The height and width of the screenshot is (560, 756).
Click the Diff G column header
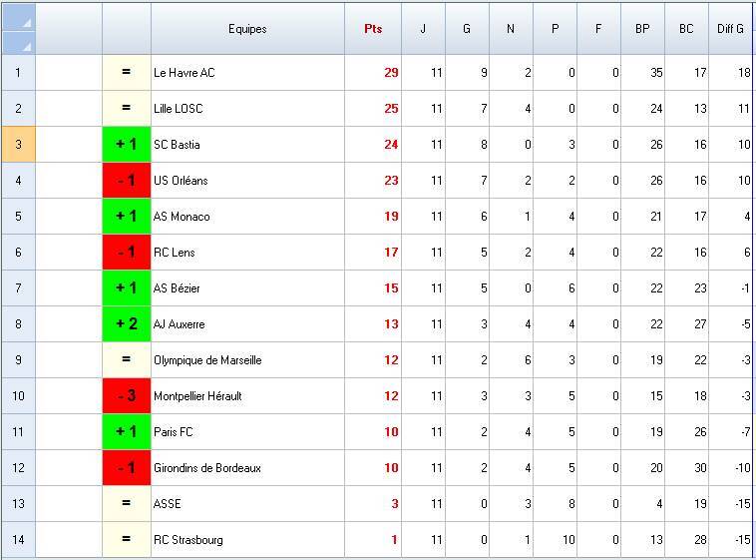pos(730,29)
